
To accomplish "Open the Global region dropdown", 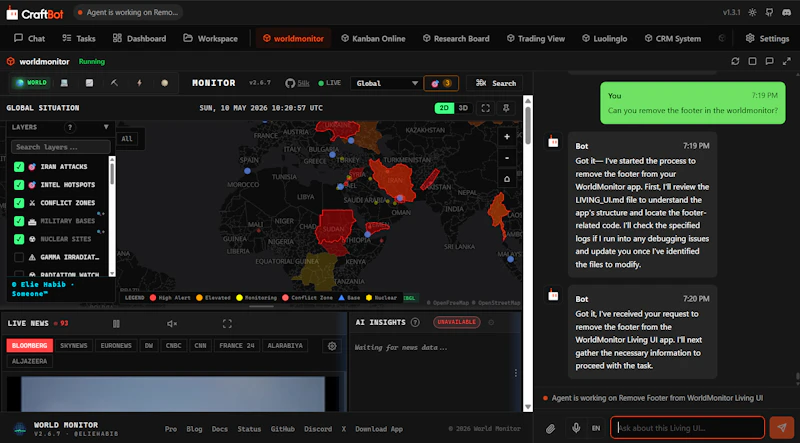I will click(x=386, y=83).
